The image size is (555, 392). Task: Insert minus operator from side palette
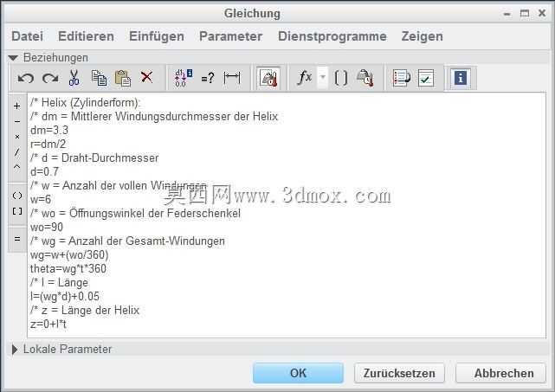pos(17,122)
